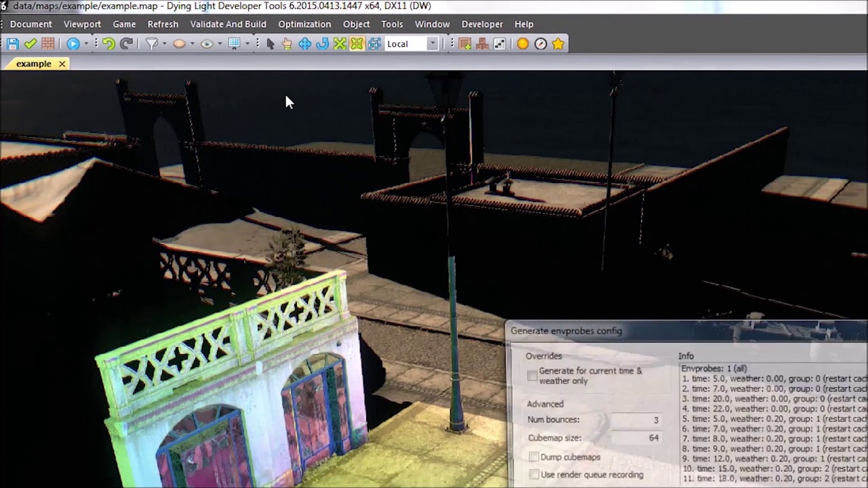Select the green scale tool

[x=340, y=44]
